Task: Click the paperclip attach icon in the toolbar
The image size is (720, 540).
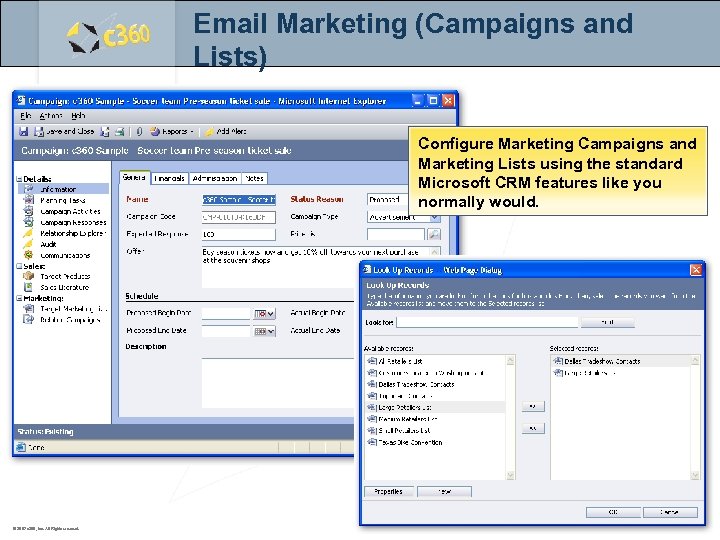Action: 139,132
